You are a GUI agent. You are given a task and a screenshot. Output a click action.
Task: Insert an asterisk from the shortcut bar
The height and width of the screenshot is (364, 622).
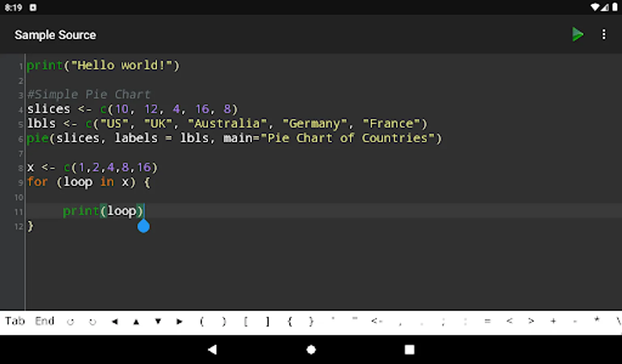(596, 320)
